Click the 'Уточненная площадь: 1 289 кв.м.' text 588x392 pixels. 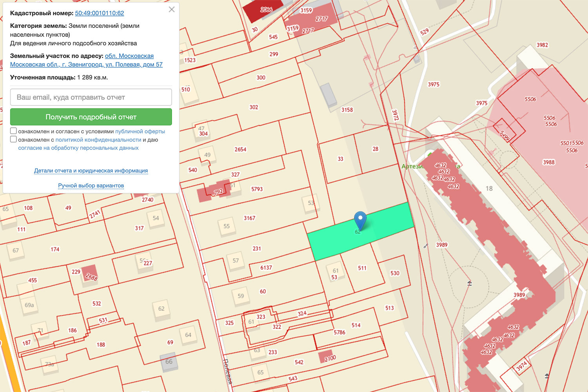(x=59, y=77)
